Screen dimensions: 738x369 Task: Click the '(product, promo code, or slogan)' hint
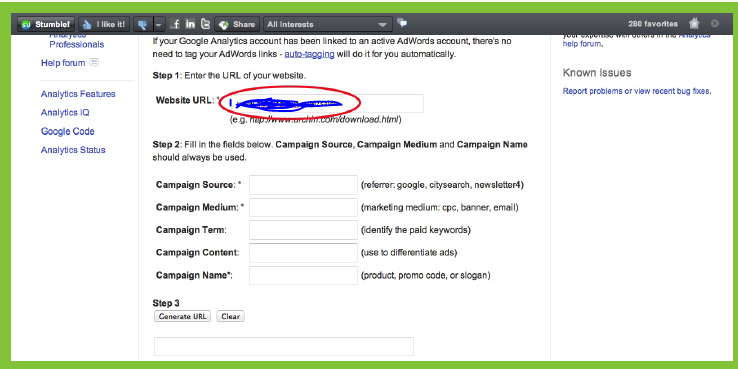425,275
